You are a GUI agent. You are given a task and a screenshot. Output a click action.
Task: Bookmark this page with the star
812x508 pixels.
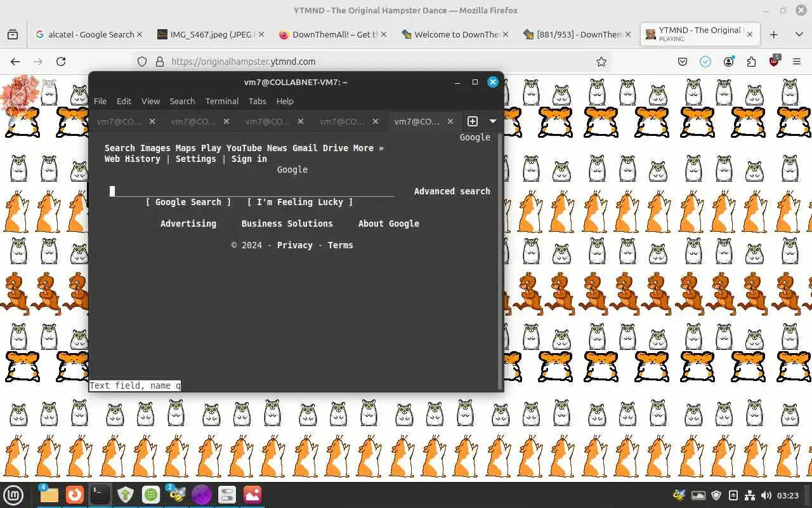click(601, 62)
